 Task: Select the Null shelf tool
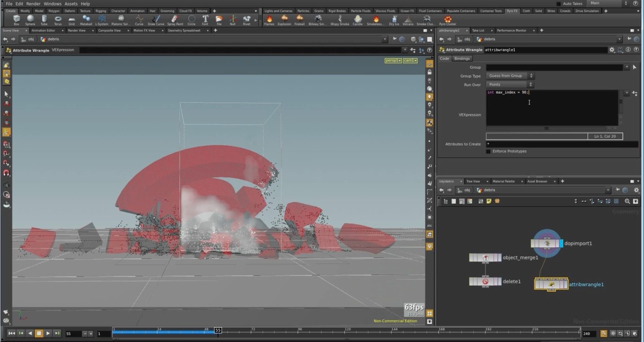coord(232,20)
